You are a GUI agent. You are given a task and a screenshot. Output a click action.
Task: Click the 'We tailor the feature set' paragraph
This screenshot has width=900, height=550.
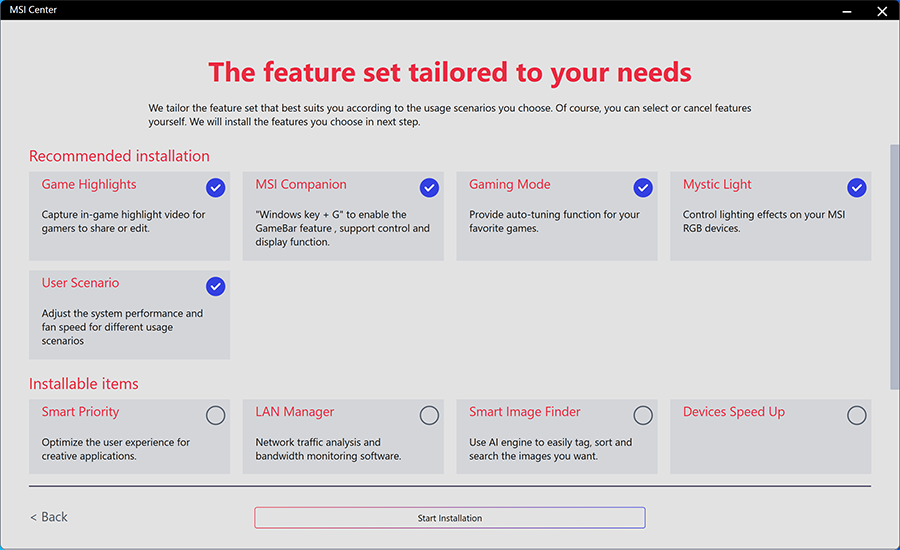[450, 115]
